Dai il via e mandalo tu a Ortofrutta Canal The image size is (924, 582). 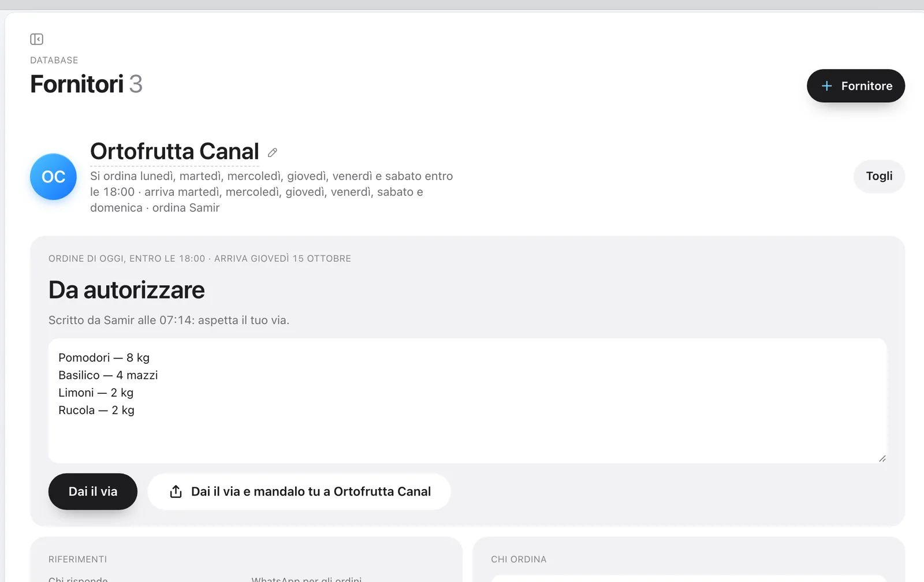coord(299,491)
